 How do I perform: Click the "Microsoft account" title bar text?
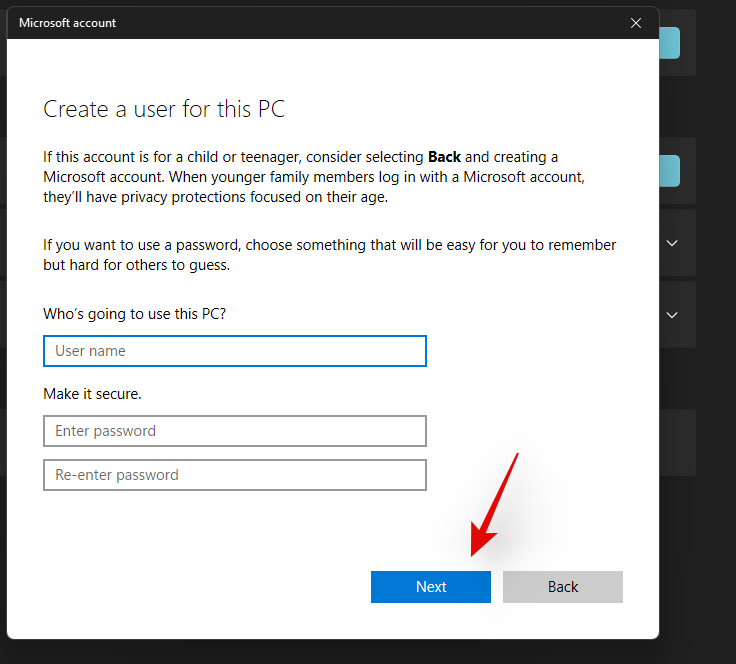point(68,22)
